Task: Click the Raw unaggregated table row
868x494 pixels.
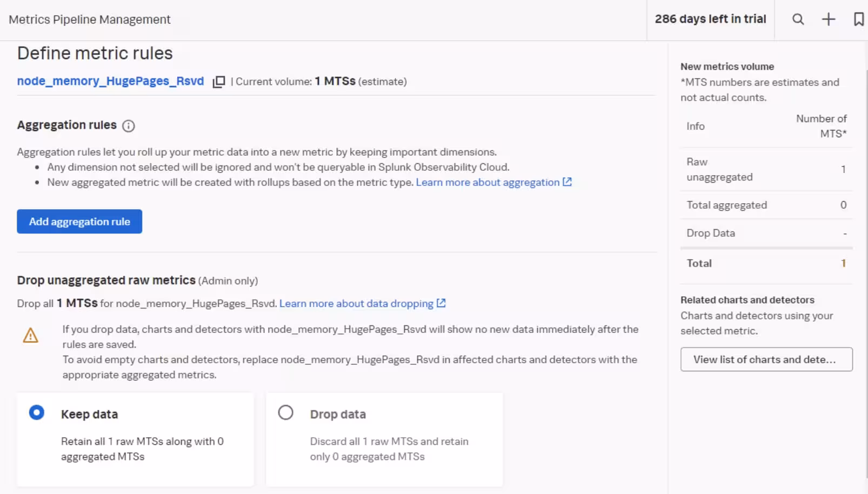Action: [766, 169]
